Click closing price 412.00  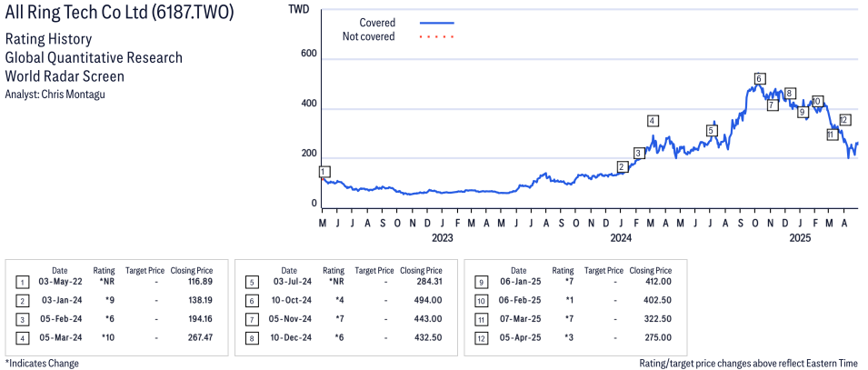(x=658, y=283)
